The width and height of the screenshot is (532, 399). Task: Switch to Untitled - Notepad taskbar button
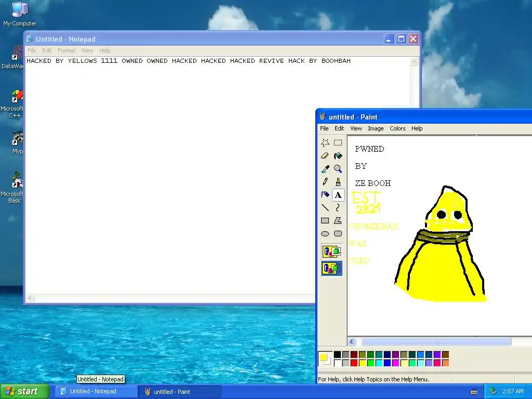point(96,391)
